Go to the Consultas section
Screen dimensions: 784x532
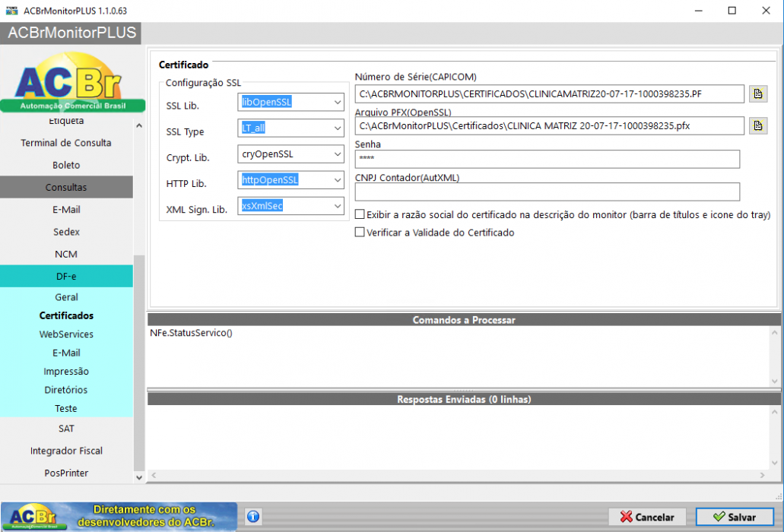66,187
